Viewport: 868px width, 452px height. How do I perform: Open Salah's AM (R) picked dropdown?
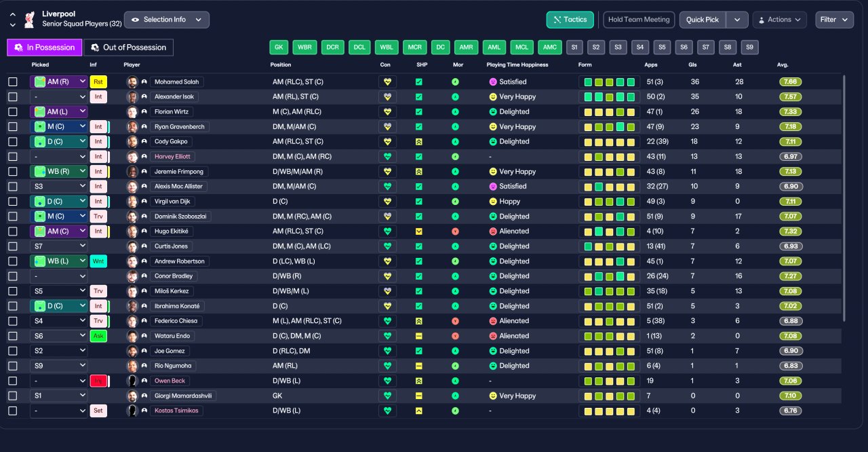coord(59,82)
